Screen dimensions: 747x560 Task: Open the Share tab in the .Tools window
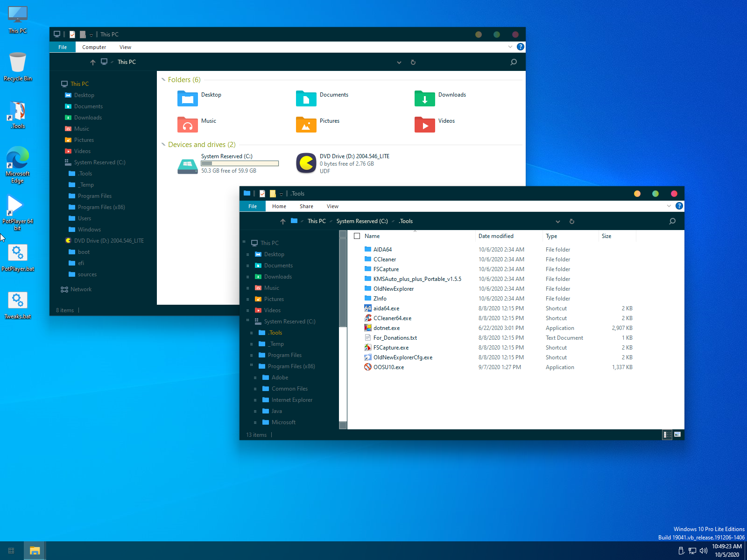tap(306, 206)
